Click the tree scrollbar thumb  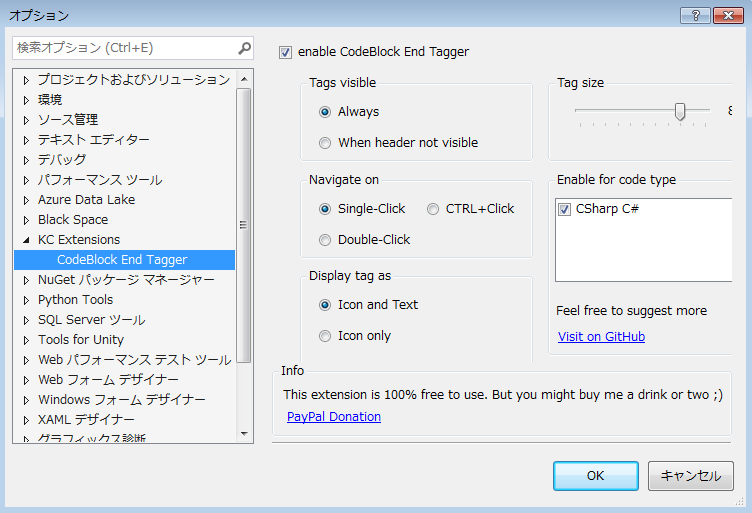click(244, 225)
